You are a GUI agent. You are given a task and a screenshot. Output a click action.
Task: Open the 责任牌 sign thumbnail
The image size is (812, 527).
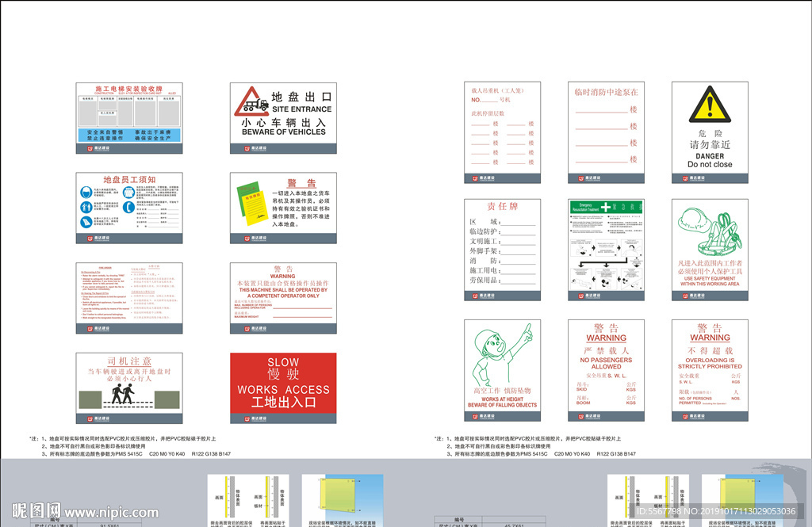coord(502,250)
